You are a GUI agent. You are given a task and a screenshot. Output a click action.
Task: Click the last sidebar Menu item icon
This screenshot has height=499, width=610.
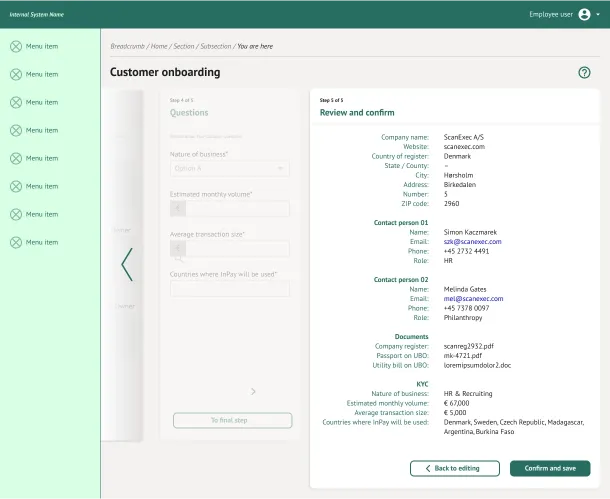(x=15, y=242)
